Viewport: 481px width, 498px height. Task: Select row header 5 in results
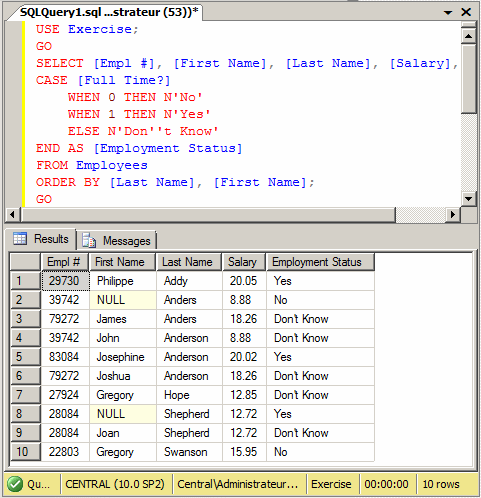[25, 357]
